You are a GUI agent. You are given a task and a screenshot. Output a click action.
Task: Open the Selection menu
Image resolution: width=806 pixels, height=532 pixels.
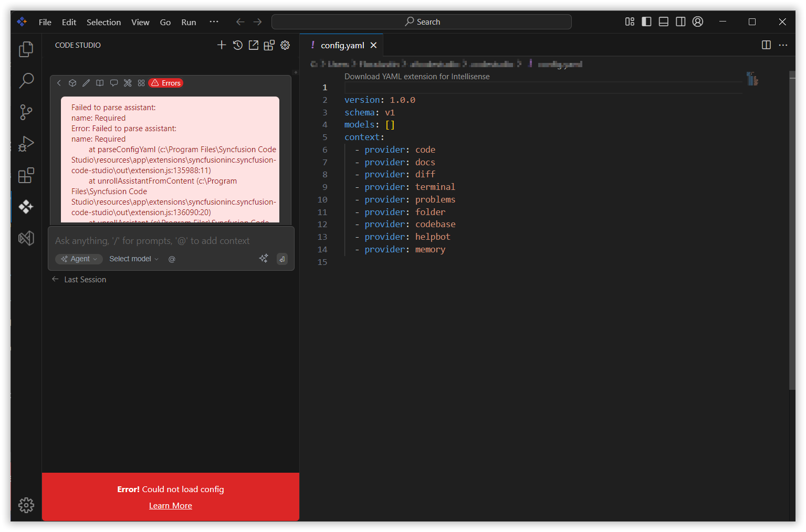click(x=103, y=22)
